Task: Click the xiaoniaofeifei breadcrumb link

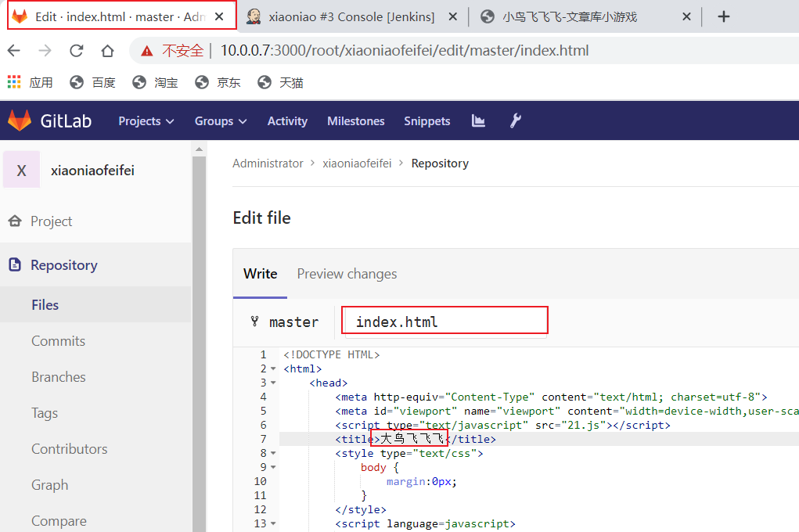Action: [357, 164]
